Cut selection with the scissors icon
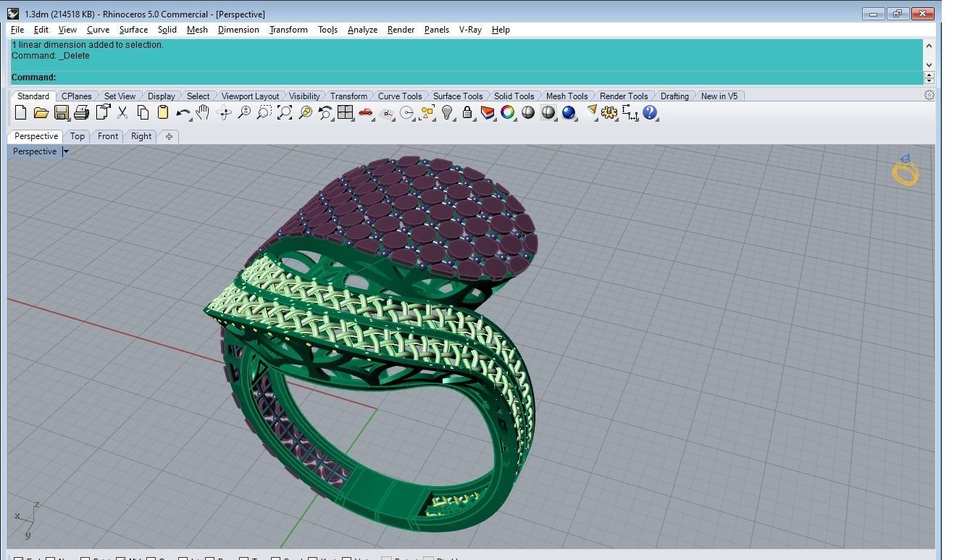957x560 pixels. pyautogui.click(x=122, y=112)
